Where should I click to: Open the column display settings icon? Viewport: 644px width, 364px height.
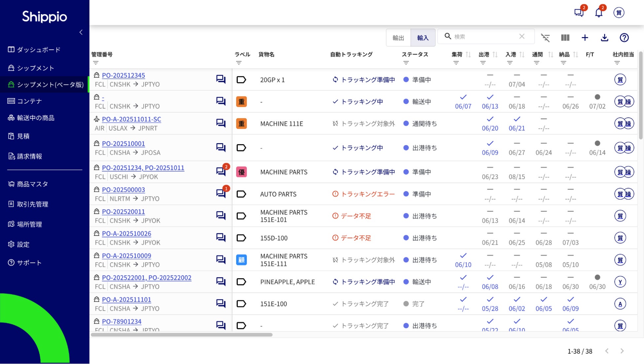[x=565, y=38]
